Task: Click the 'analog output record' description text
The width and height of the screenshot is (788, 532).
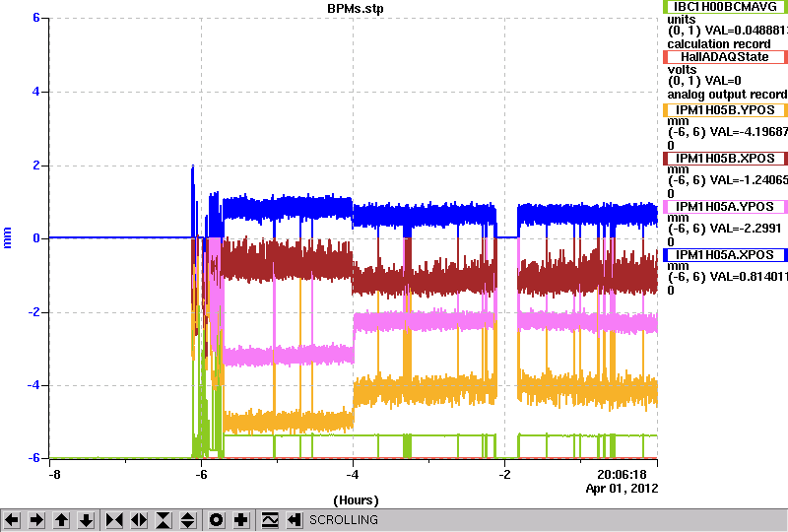Action: point(727,95)
